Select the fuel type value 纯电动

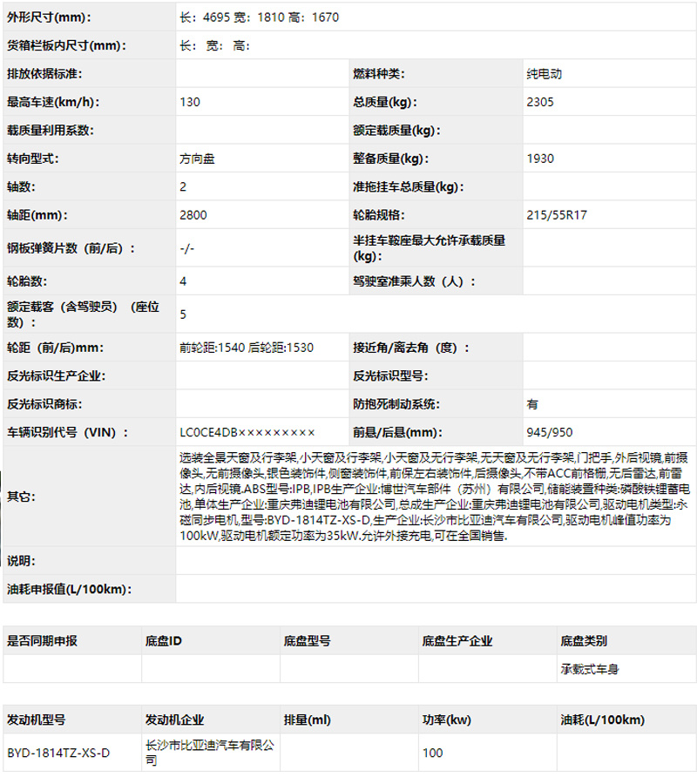(544, 74)
